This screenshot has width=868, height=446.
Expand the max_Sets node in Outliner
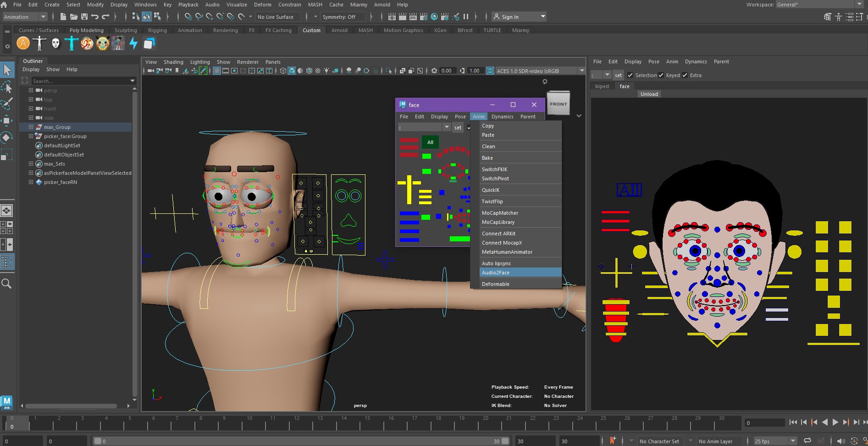click(31, 164)
